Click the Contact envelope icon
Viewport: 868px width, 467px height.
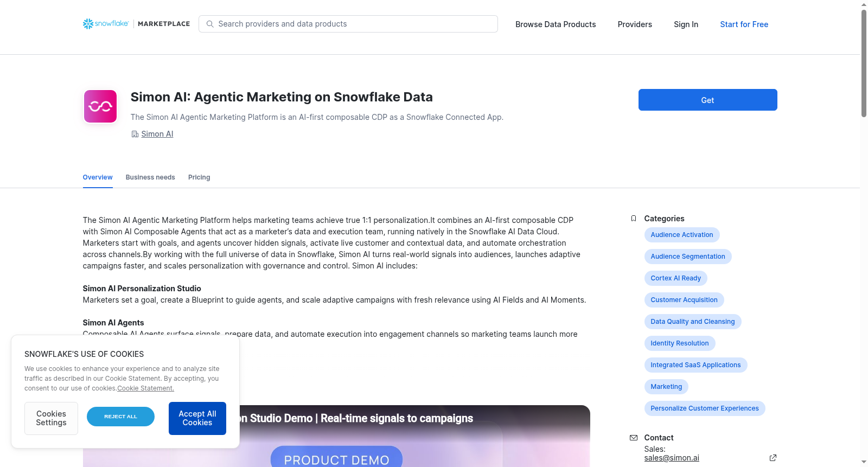634,438
